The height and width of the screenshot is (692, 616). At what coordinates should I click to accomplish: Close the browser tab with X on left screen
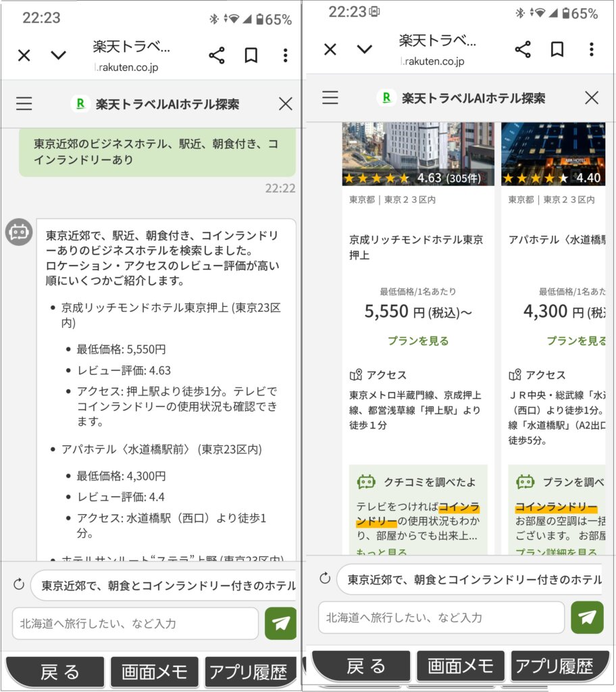click(24, 55)
